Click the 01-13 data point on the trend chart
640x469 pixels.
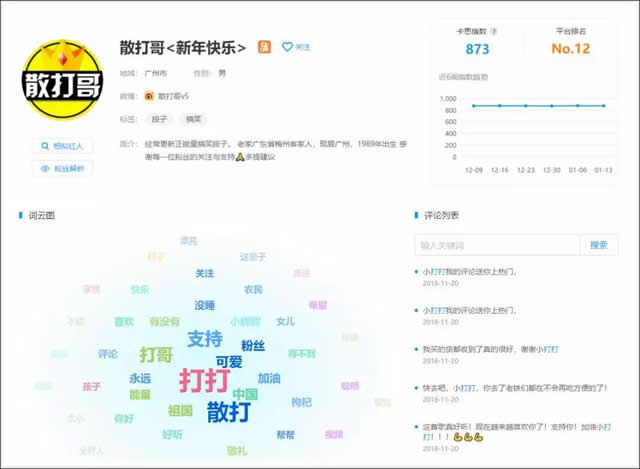click(604, 106)
